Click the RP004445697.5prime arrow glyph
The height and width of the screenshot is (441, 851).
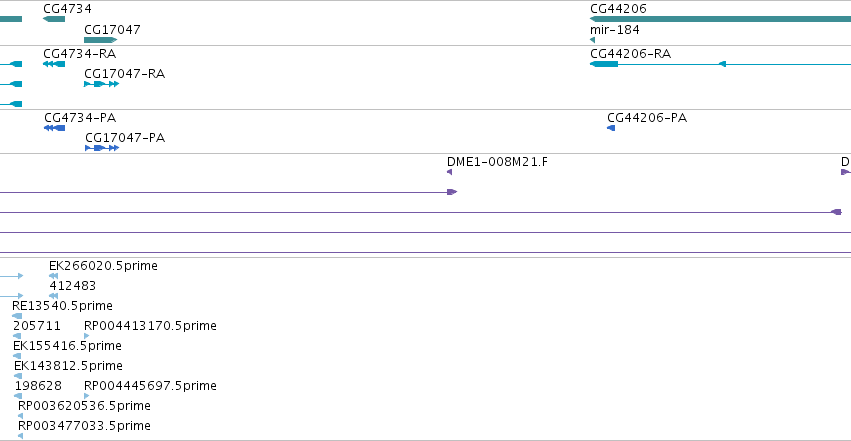pos(86,397)
